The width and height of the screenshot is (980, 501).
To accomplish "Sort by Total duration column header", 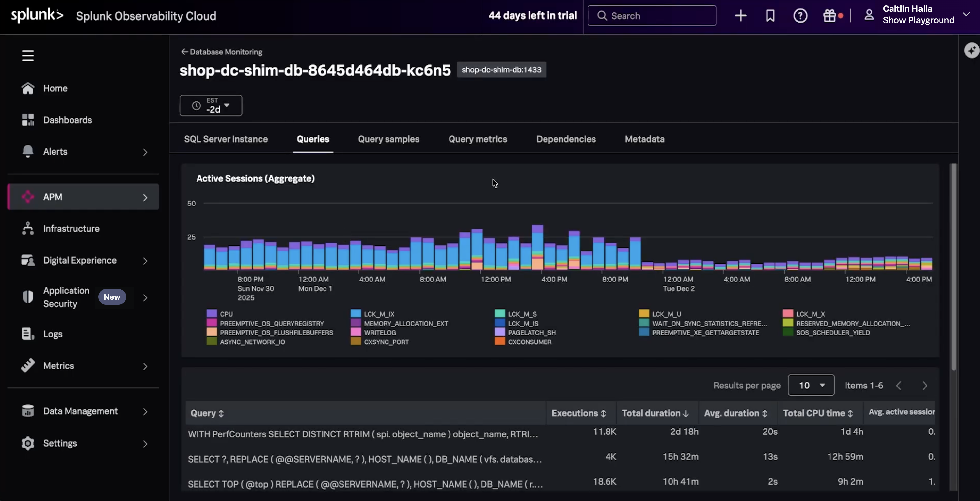I will 655,413.
